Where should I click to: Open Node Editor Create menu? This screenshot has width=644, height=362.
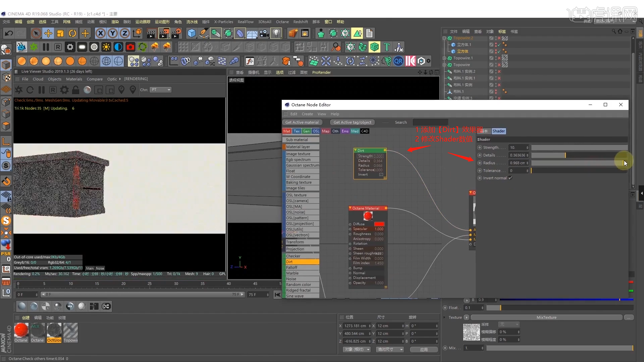click(x=307, y=114)
